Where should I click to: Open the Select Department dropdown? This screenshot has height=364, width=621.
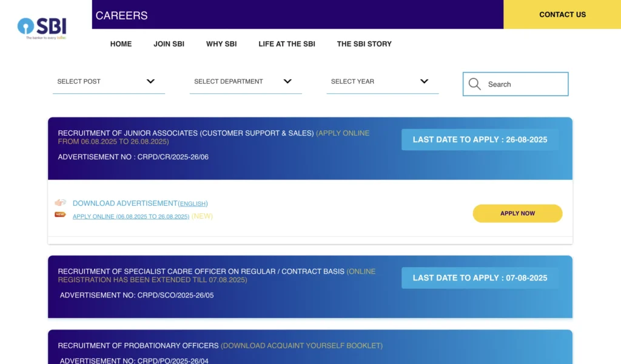[x=245, y=82]
